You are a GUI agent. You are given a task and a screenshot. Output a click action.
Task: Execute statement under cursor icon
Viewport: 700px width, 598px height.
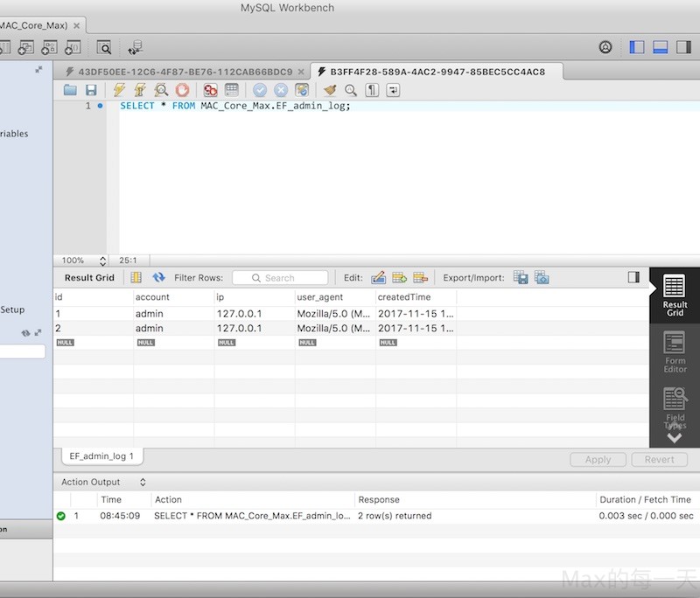[x=140, y=90]
